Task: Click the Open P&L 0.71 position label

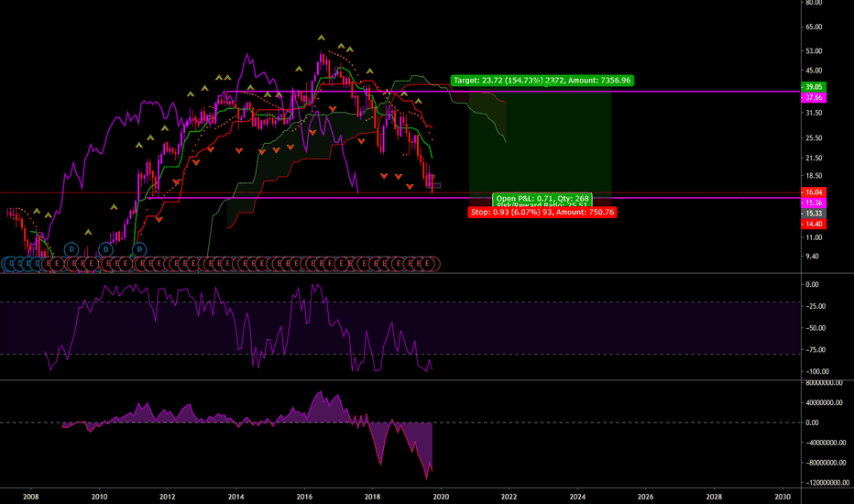Action: coord(542,200)
